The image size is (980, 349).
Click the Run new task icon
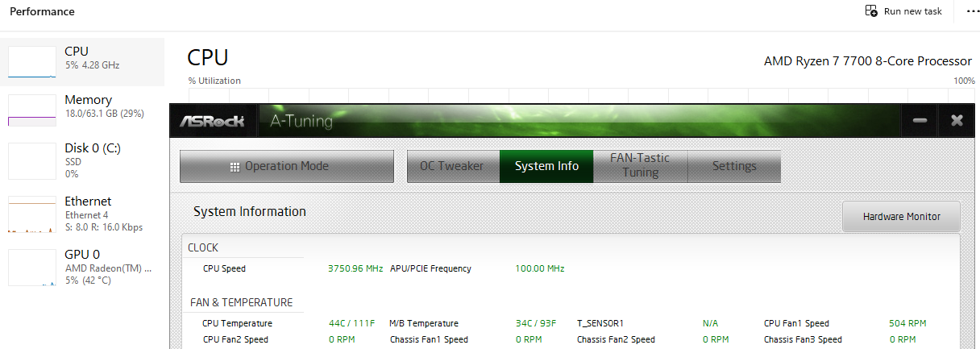pyautogui.click(x=870, y=11)
